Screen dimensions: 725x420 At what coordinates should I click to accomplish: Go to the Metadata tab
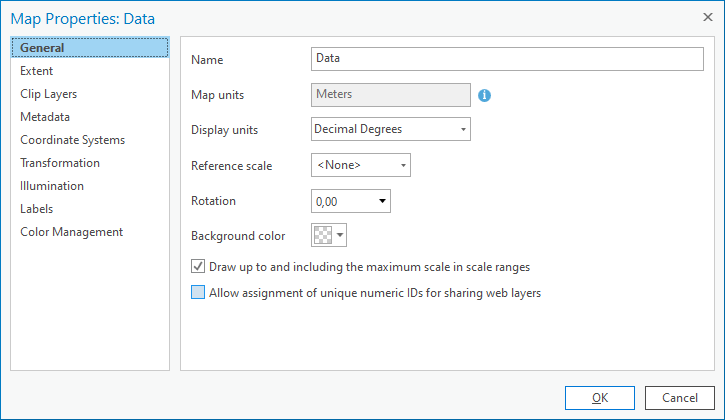45,117
